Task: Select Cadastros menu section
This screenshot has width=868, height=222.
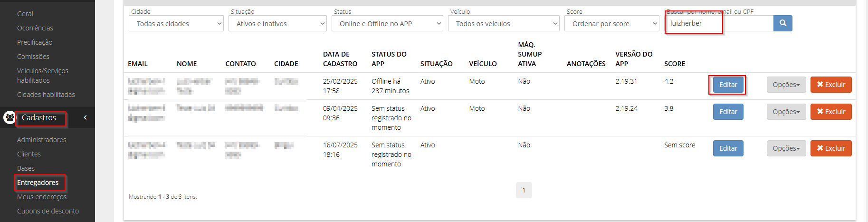Action: coord(39,117)
